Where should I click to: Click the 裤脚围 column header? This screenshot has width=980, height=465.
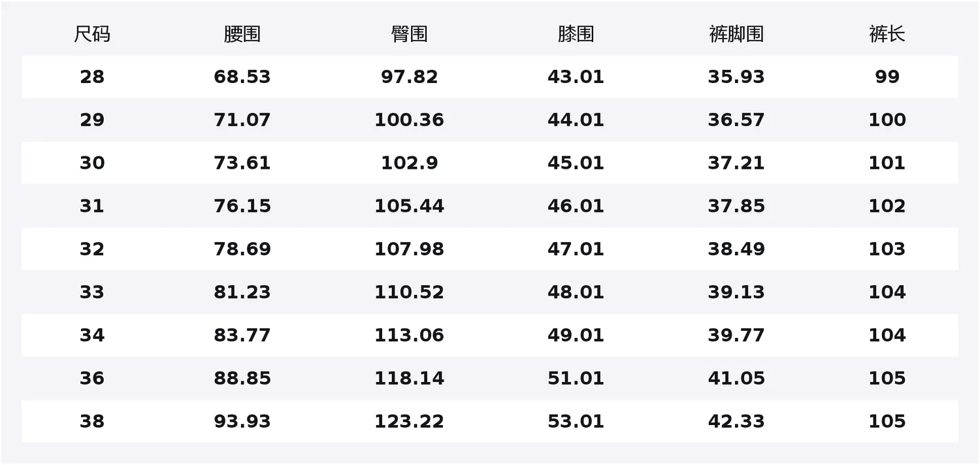(x=736, y=34)
